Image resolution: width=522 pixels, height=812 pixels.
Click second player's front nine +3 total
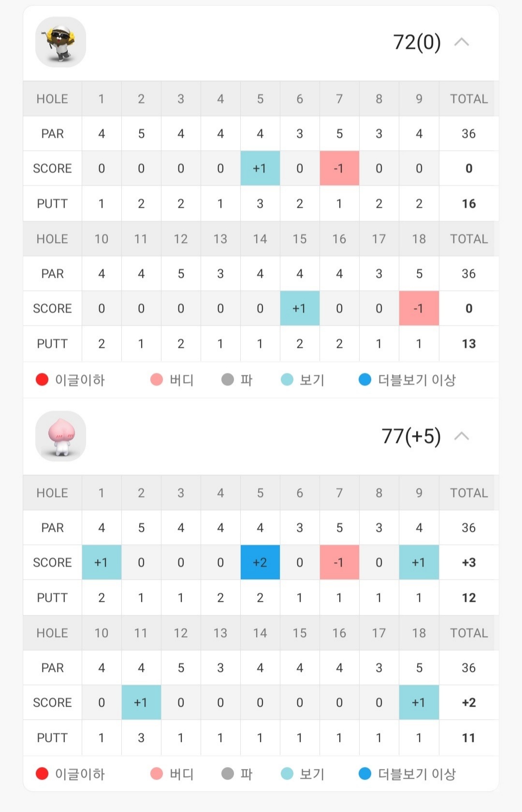coord(469,562)
